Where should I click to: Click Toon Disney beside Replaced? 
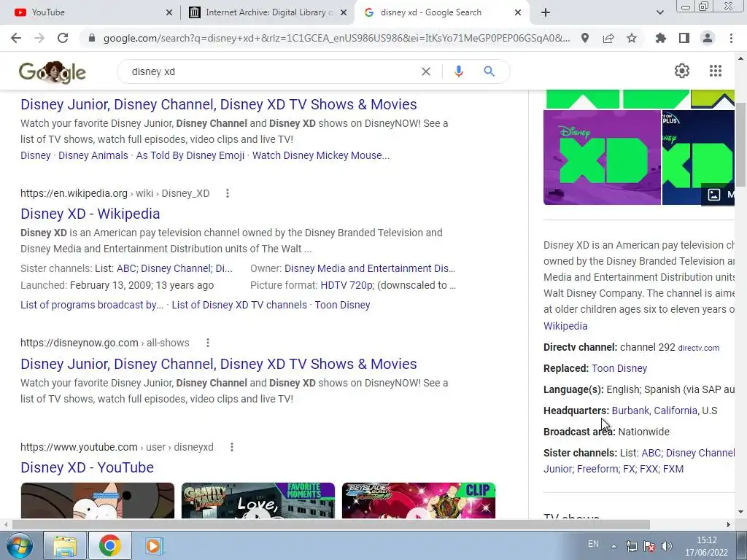pos(619,368)
